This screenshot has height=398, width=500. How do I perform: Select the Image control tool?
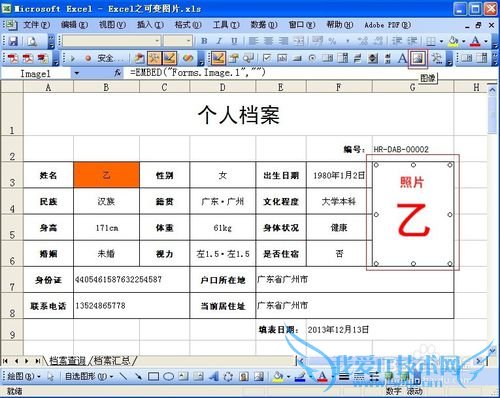click(418, 59)
